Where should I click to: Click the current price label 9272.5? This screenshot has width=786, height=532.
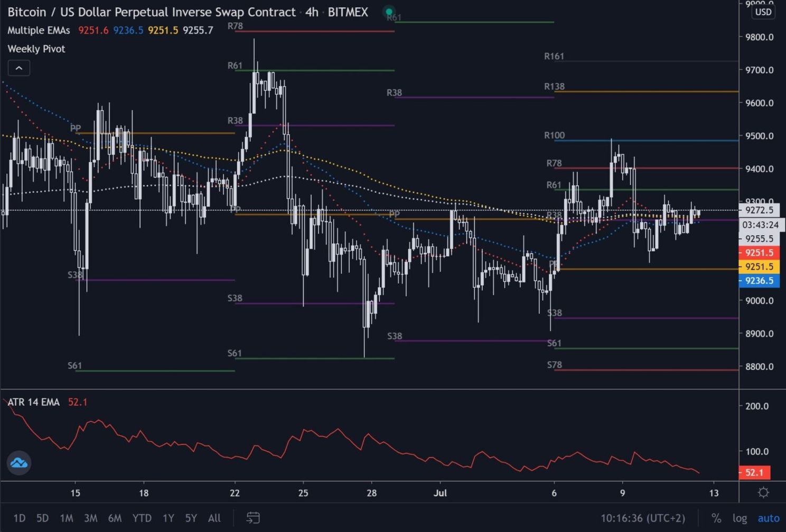tap(759, 210)
